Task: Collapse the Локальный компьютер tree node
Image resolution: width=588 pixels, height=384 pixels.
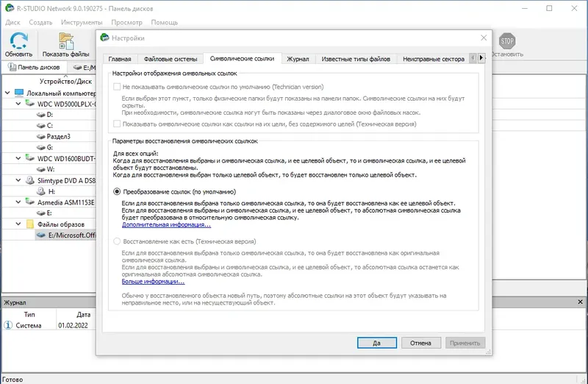Action: pos(7,93)
